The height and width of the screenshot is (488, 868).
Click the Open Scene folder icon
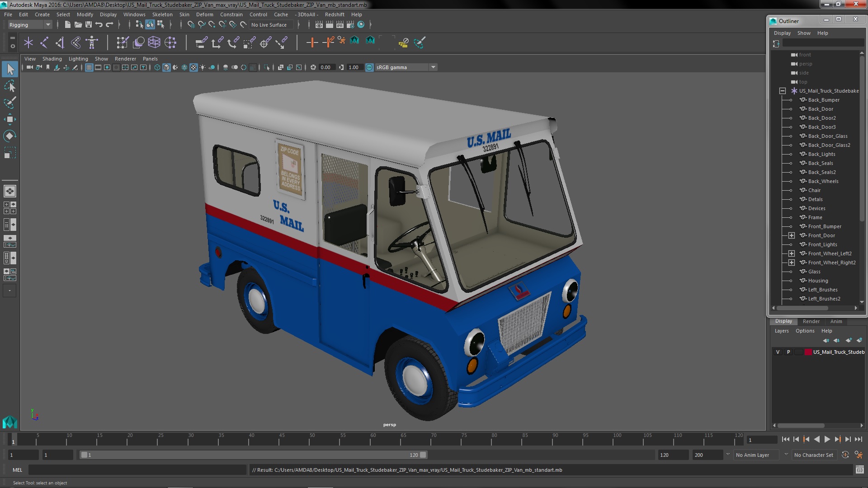pos(78,25)
